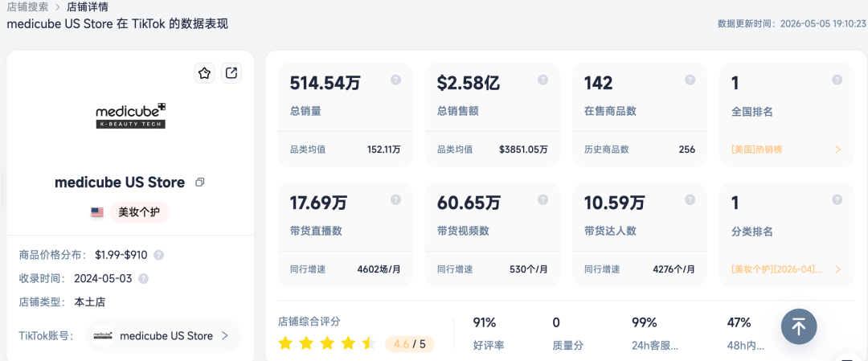This screenshot has height=361, width=868.
Task: Click help icon beside 总销量 card
Action: pyautogui.click(x=395, y=80)
